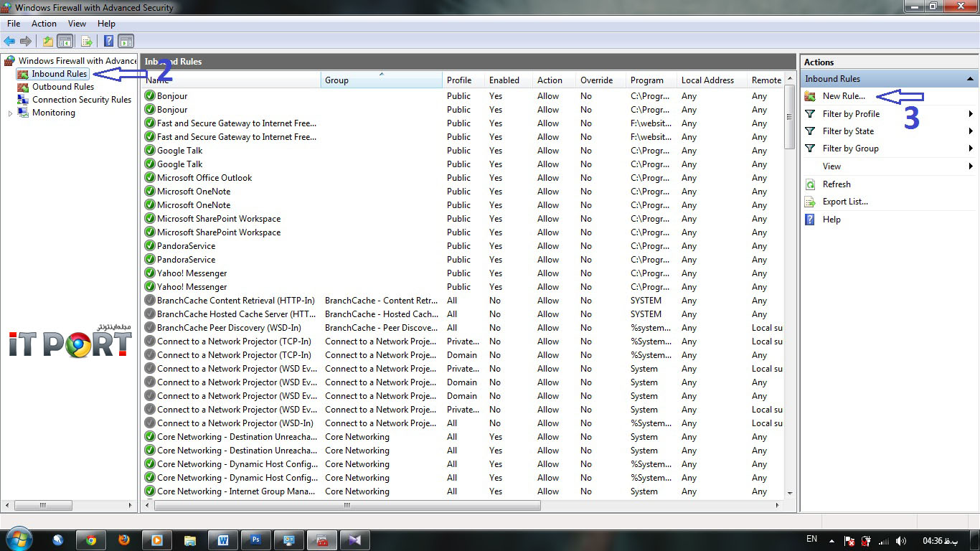Toggle the Show/Hide Action Pane toolbar icon
This screenshot has height=551, width=980.
point(126,41)
